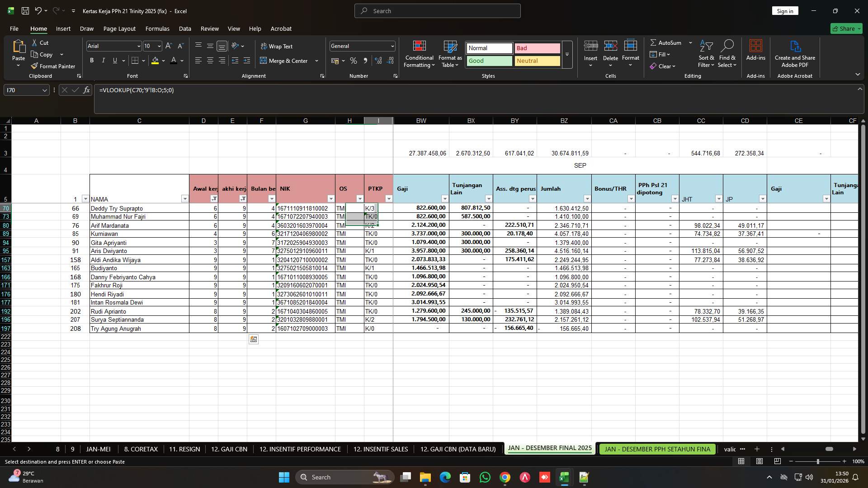
Task: Expand the Font Size dropdown
Action: (159, 46)
